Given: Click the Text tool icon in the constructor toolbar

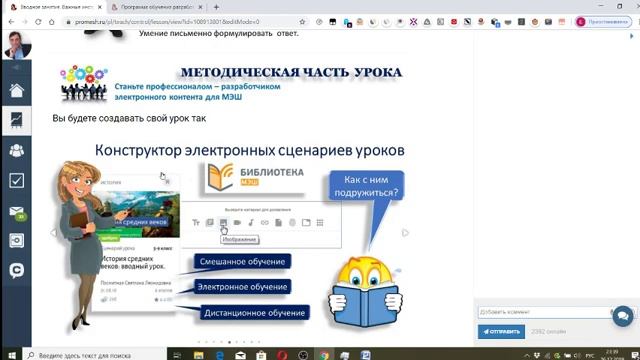Looking at the screenshot, I should click(x=196, y=222).
